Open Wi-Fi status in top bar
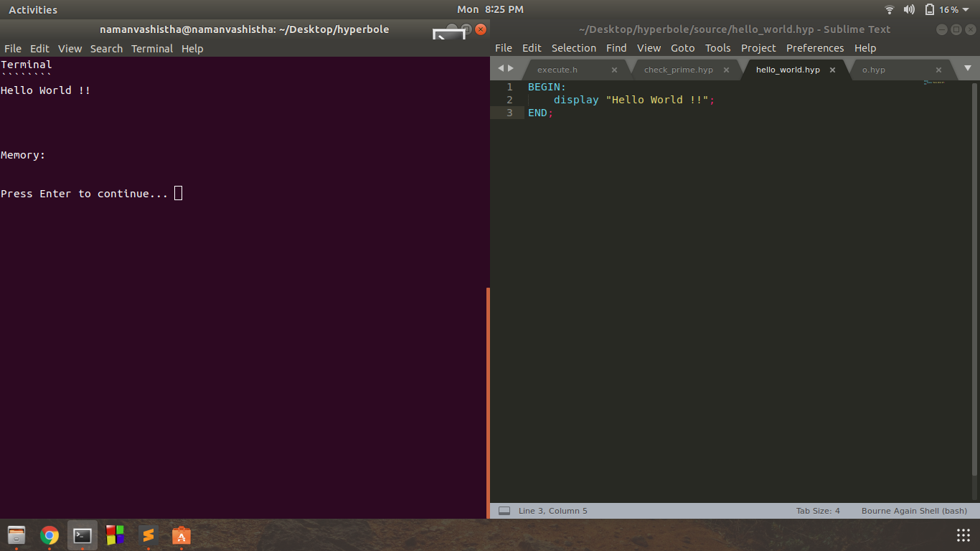This screenshot has width=980, height=551. [890, 9]
